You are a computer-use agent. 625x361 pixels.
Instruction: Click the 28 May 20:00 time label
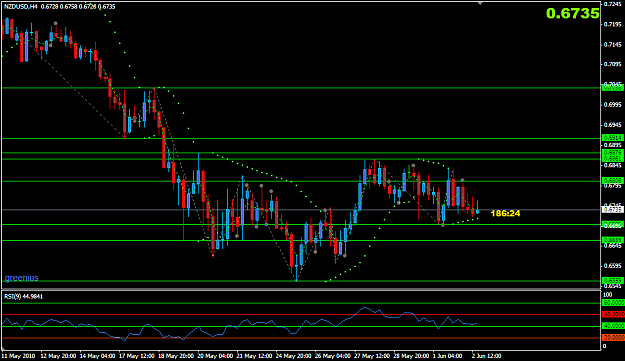(411, 356)
